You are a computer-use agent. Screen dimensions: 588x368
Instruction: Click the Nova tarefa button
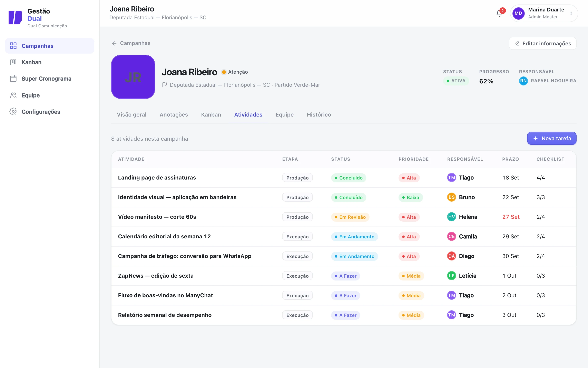(552, 138)
